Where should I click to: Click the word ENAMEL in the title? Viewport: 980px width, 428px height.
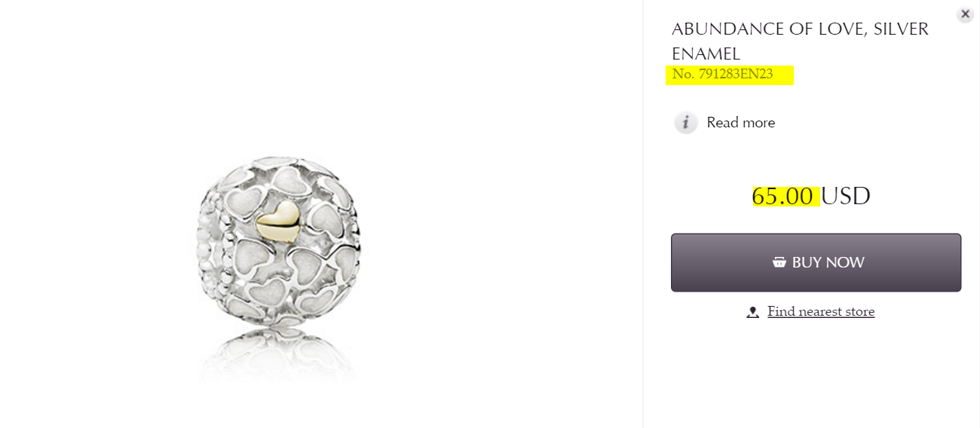[x=706, y=54]
